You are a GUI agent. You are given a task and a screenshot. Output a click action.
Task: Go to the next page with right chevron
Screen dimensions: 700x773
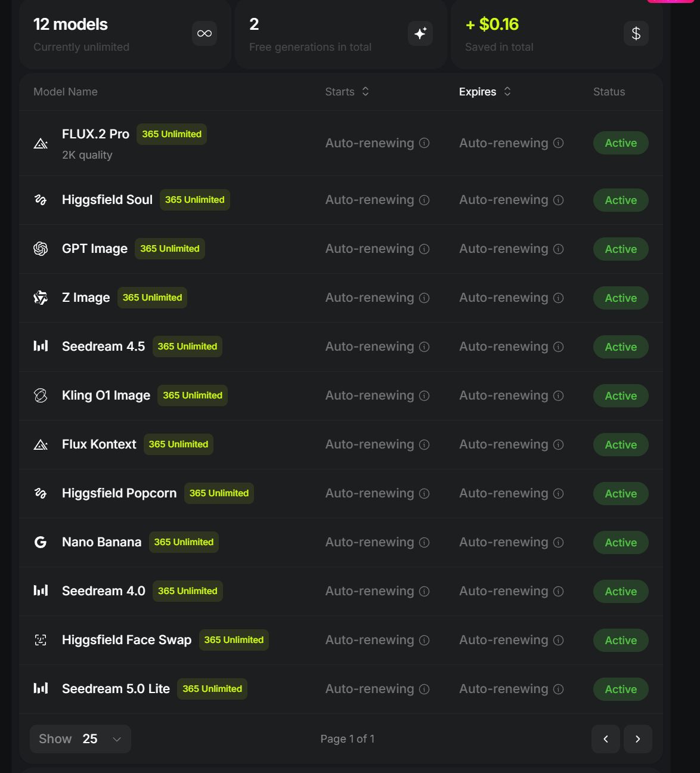pos(638,739)
